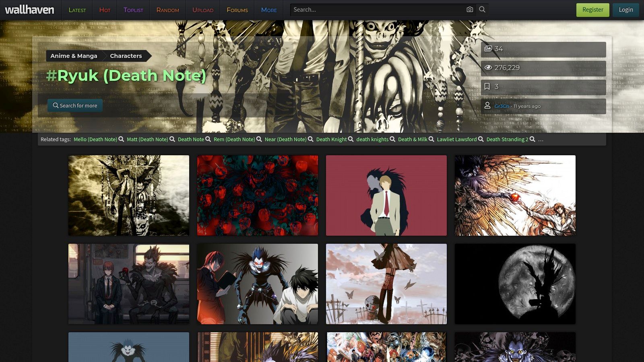Click the camera image-search icon
This screenshot has width=644, height=362.
(x=470, y=10)
